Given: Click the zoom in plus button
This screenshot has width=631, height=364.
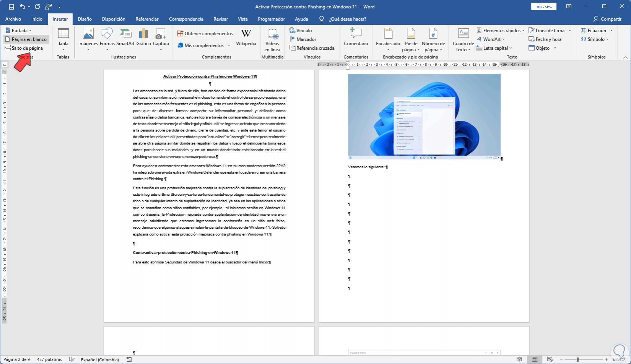Looking at the screenshot, I should click(x=606, y=359).
